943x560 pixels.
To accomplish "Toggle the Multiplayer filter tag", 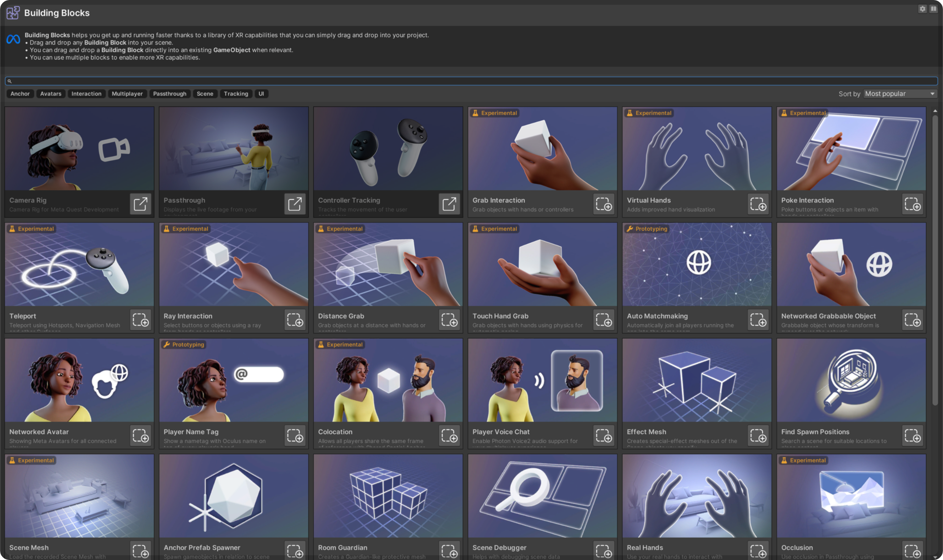I will click(x=127, y=94).
